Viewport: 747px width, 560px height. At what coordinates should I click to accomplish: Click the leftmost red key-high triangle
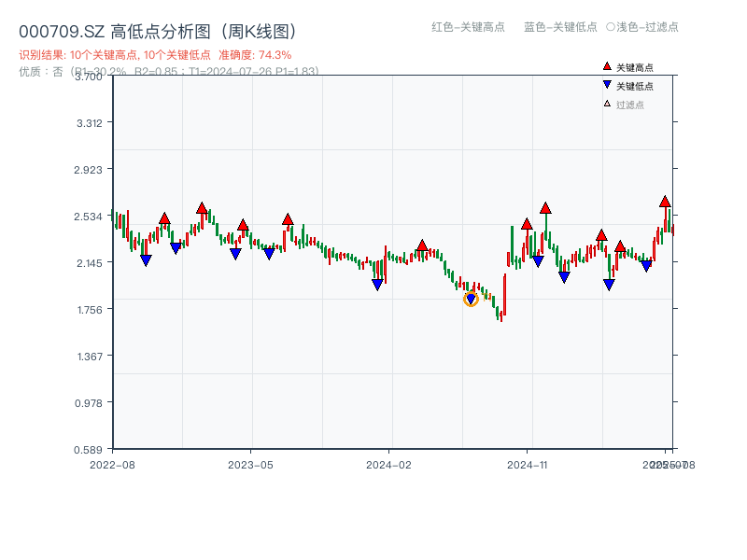(x=164, y=218)
